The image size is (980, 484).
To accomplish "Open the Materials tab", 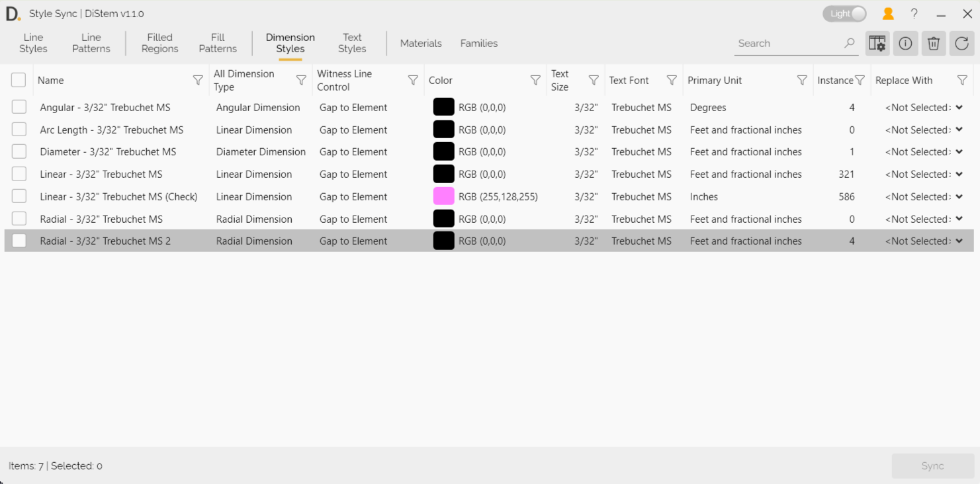I will pos(421,44).
